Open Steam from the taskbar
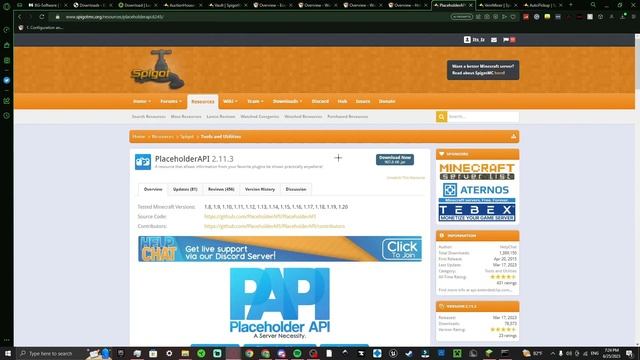Viewport: 640px width, 360px height. tap(409, 353)
